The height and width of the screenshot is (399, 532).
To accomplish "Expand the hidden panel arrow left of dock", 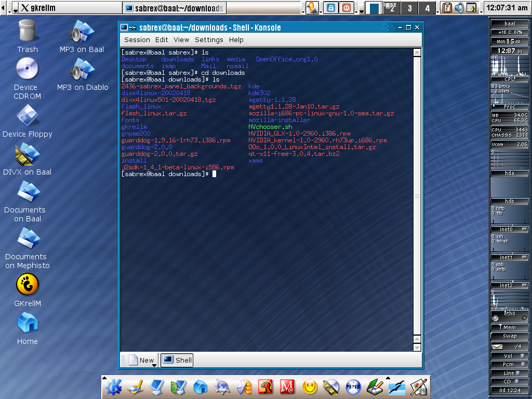I will point(104,378).
